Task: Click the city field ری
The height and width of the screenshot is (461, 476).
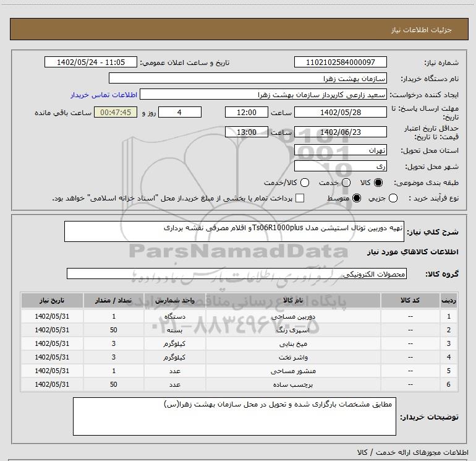Action: click(340, 166)
